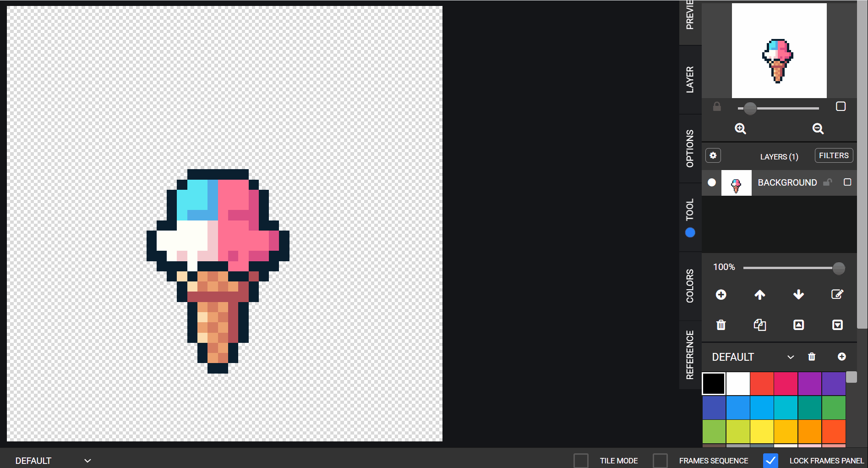The height and width of the screenshot is (468, 868).
Task: Adjust the layer opacity slider
Action: pos(794,268)
